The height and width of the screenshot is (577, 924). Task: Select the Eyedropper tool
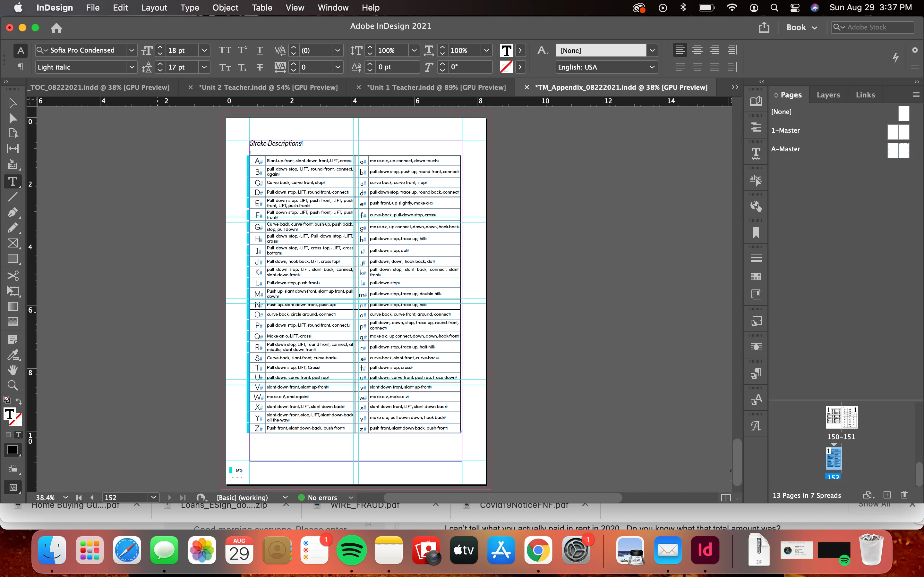click(12, 355)
